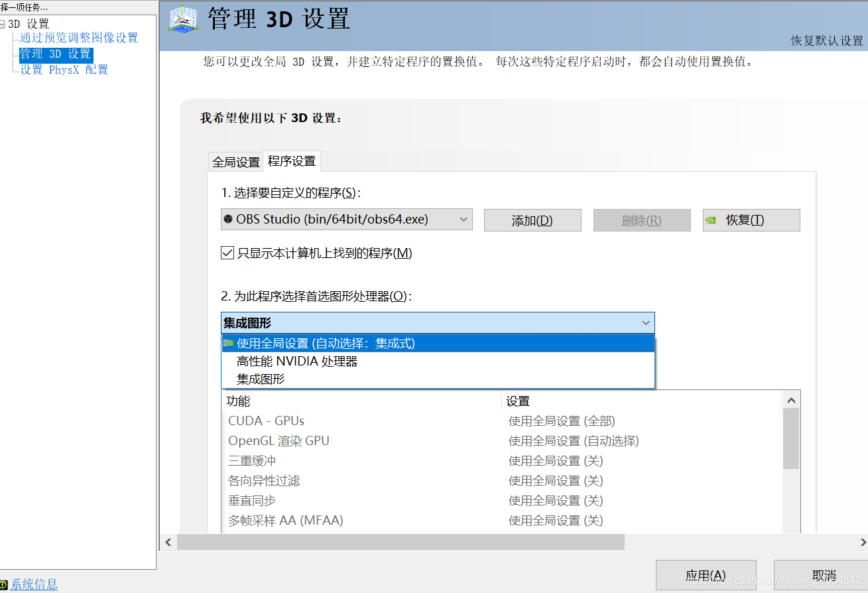The image size is (868, 593).
Task: Click the 应用(A) button
Action: [x=706, y=575]
